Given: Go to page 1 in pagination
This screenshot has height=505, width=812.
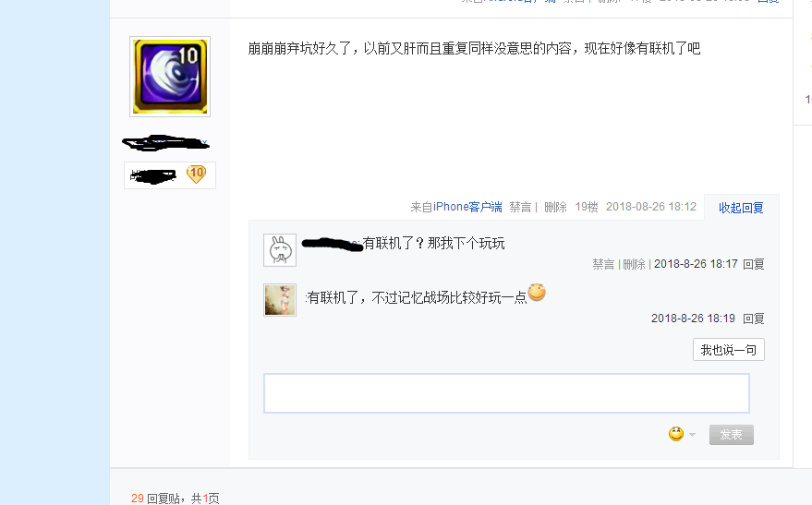Looking at the screenshot, I should point(205,499).
